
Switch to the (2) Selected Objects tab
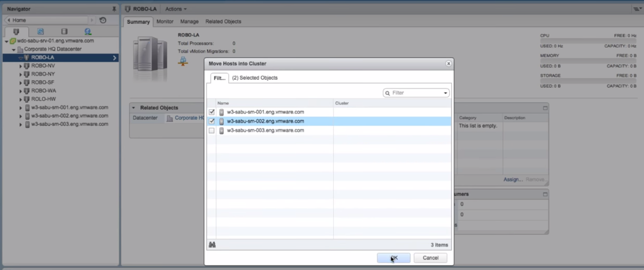(255, 78)
